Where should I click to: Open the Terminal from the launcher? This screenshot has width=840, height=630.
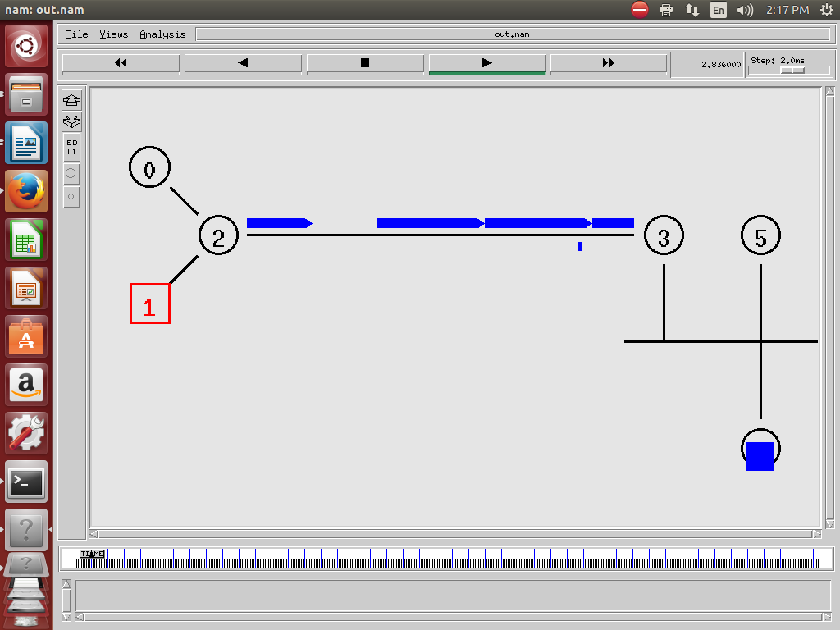click(26, 482)
